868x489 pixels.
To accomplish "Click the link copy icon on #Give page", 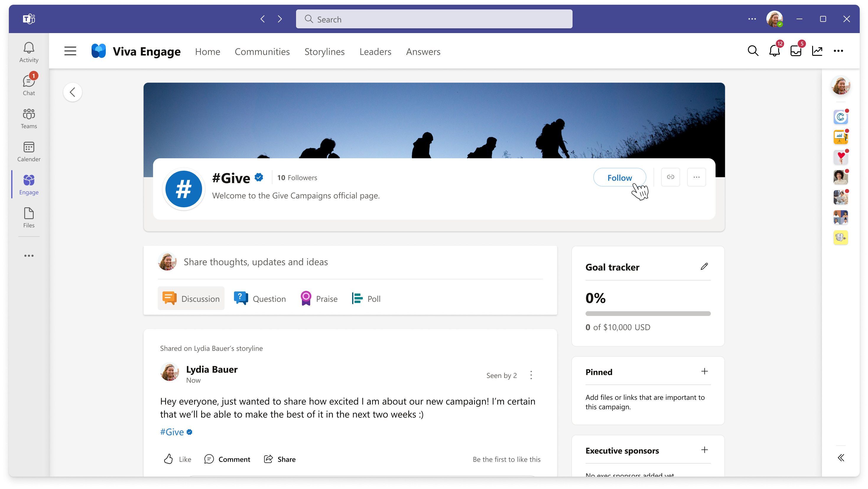I will point(671,177).
